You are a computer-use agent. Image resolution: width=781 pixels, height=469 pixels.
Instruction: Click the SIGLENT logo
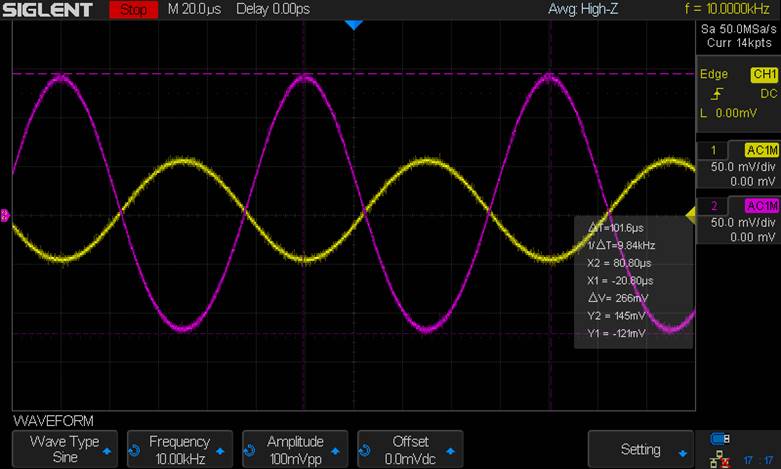[x=48, y=9]
